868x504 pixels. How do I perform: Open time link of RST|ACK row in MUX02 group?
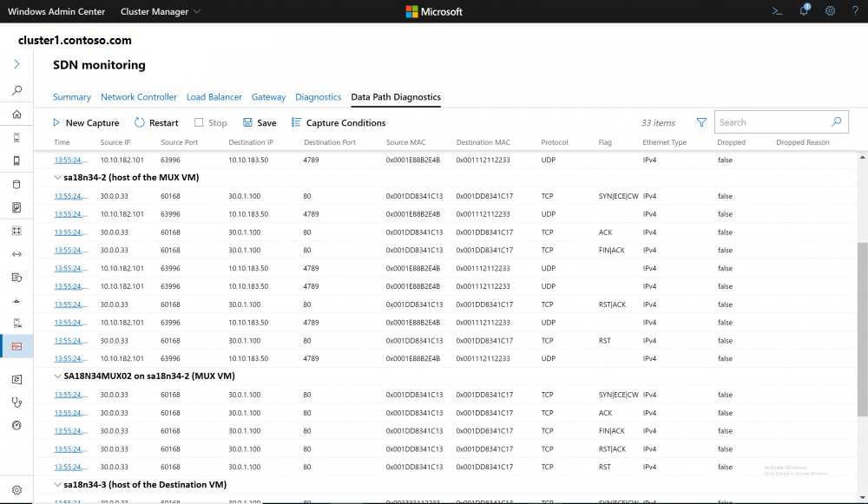pyautogui.click(x=70, y=449)
